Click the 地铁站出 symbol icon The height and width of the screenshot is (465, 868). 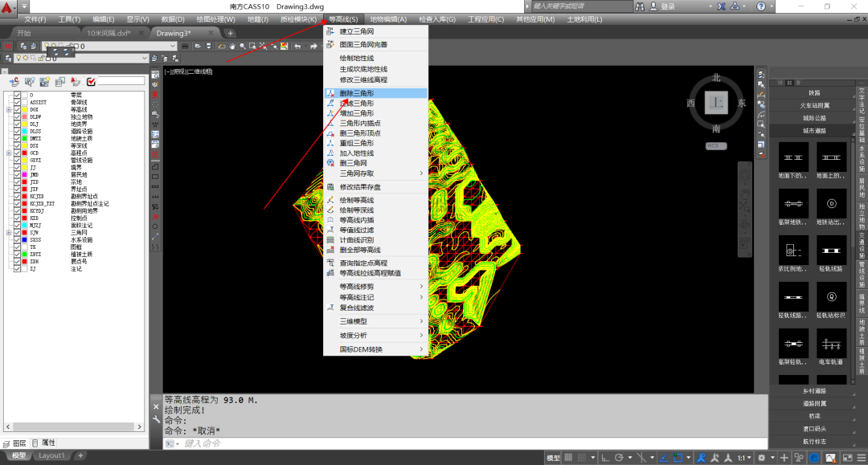(x=832, y=204)
